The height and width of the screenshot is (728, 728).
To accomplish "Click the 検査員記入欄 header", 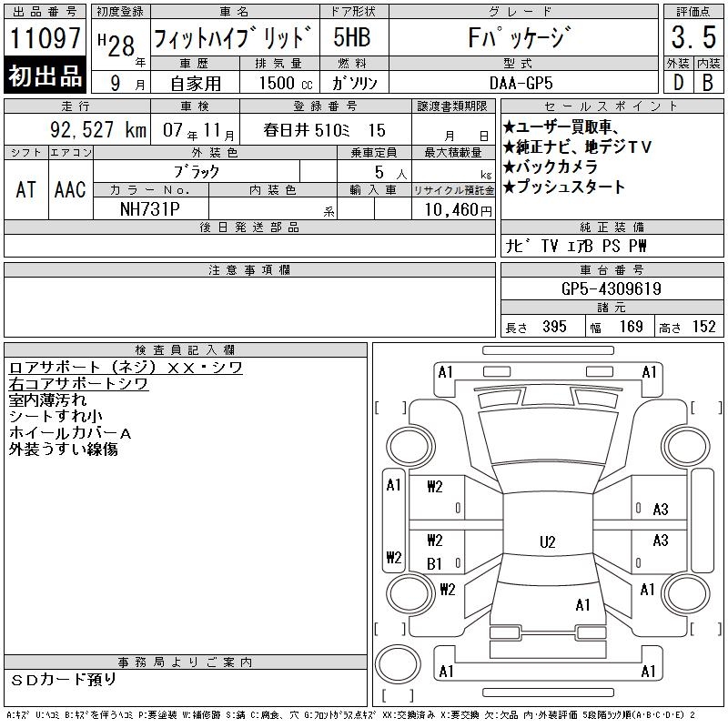I will 186,349.
